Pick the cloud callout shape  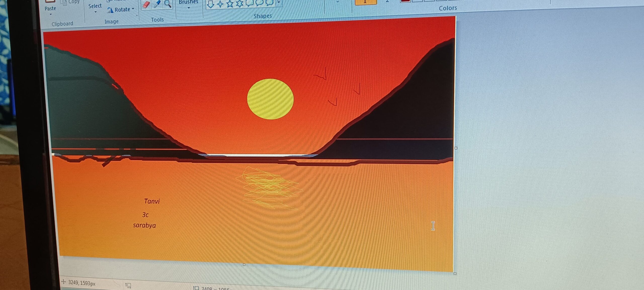(269, 3)
